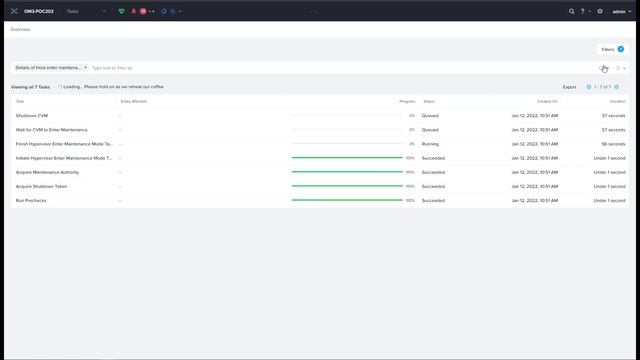Click Running status of Finish Hypervisor task
This screenshot has height=360, width=640.
pyautogui.click(x=430, y=144)
